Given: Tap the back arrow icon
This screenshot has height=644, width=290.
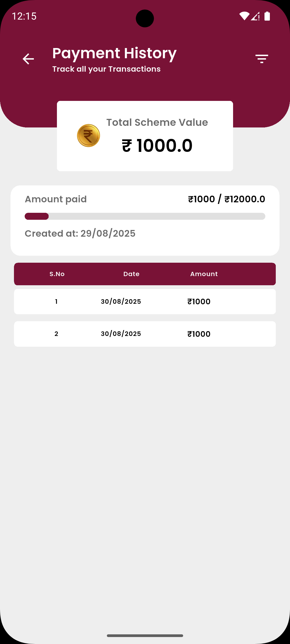Looking at the screenshot, I should [x=28, y=59].
